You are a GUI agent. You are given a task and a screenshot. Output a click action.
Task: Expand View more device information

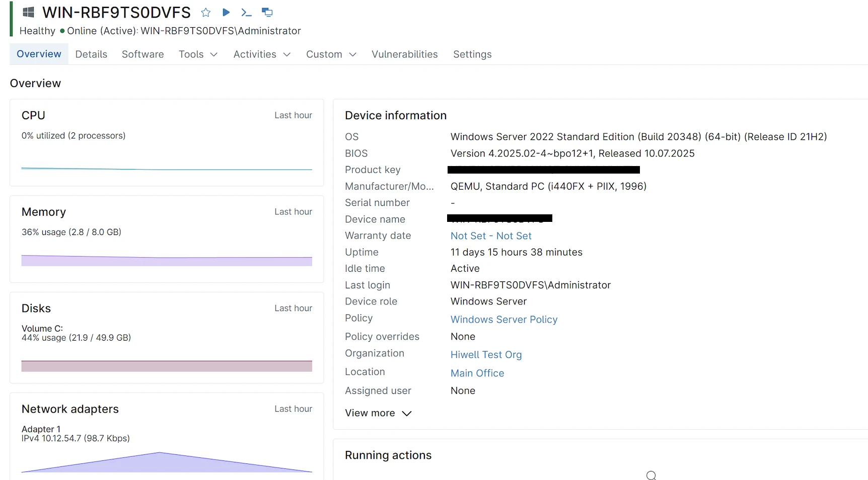tap(378, 413)
